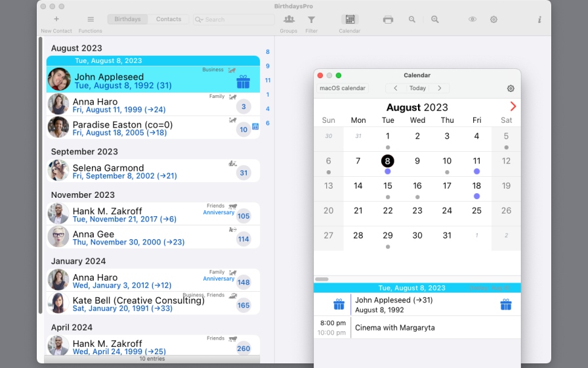Click Selena Garmond's profile photo
The width and height of the screenshot is (588, 368).
coord(58,170)
